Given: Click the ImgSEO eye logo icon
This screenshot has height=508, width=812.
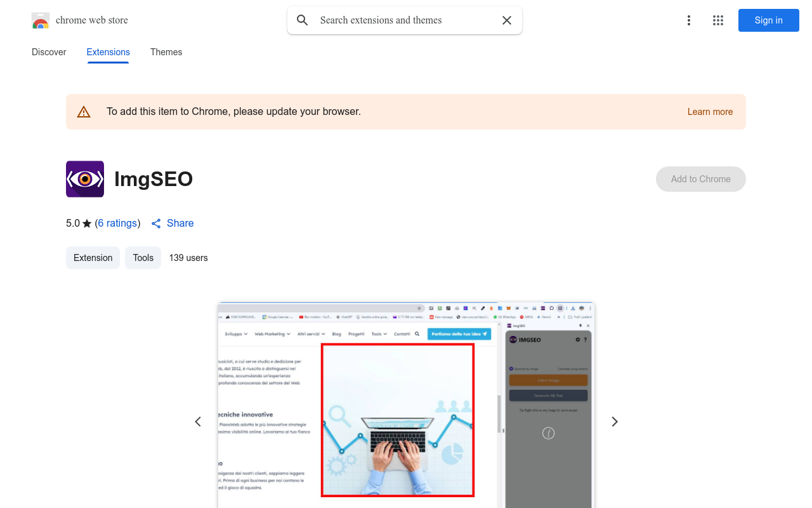Looking at the screenshot, I should coord(85,179).
